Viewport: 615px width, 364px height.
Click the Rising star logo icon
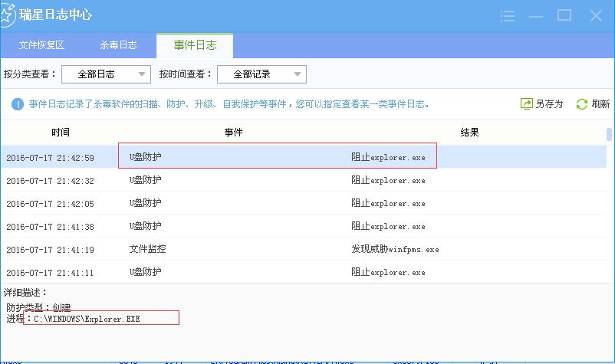click(x=7, y=15)
